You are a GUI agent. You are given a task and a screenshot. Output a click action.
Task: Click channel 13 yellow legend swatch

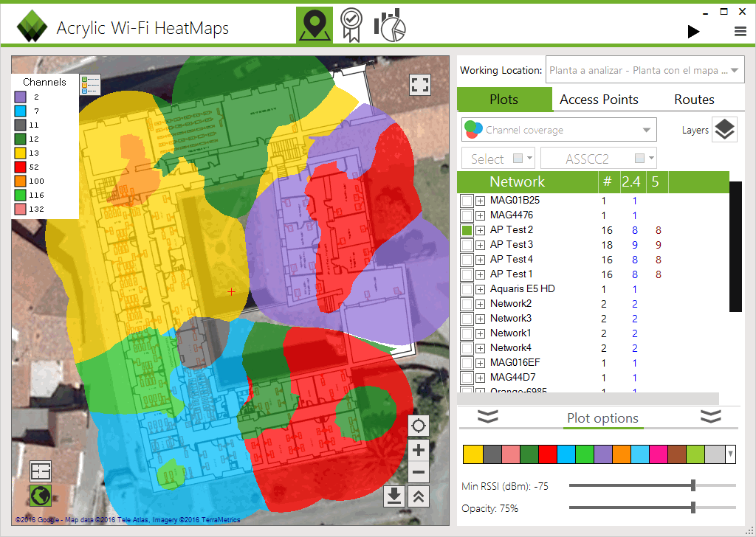pos(20,153)
